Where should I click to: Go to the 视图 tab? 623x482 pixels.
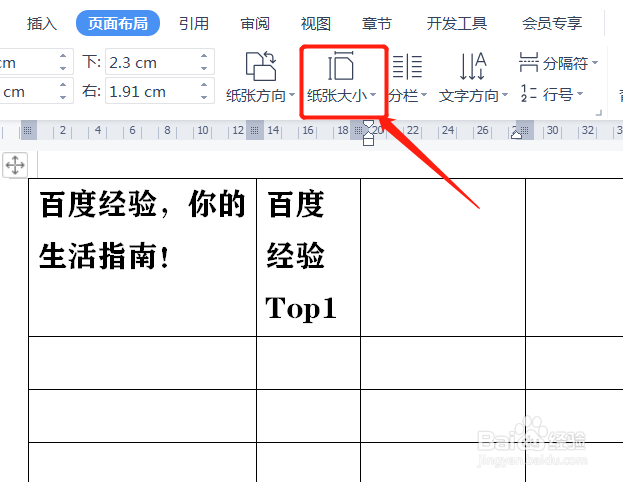[316, 24]
